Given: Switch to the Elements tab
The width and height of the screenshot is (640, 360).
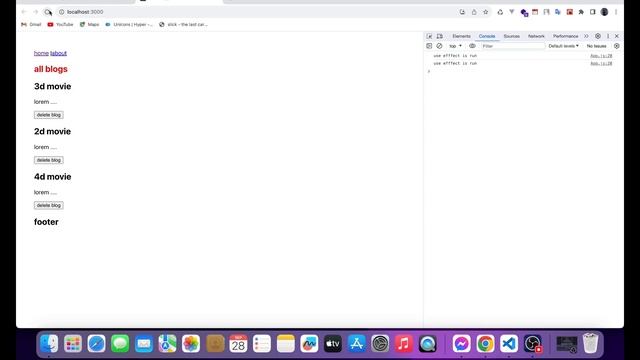Looking at the screenshot, I should 461,36.
